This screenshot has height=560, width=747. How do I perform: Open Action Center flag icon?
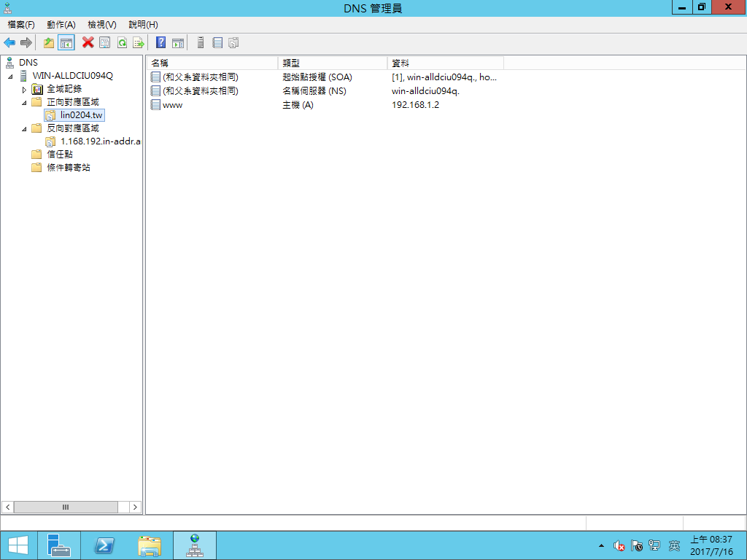click(636, 545)
